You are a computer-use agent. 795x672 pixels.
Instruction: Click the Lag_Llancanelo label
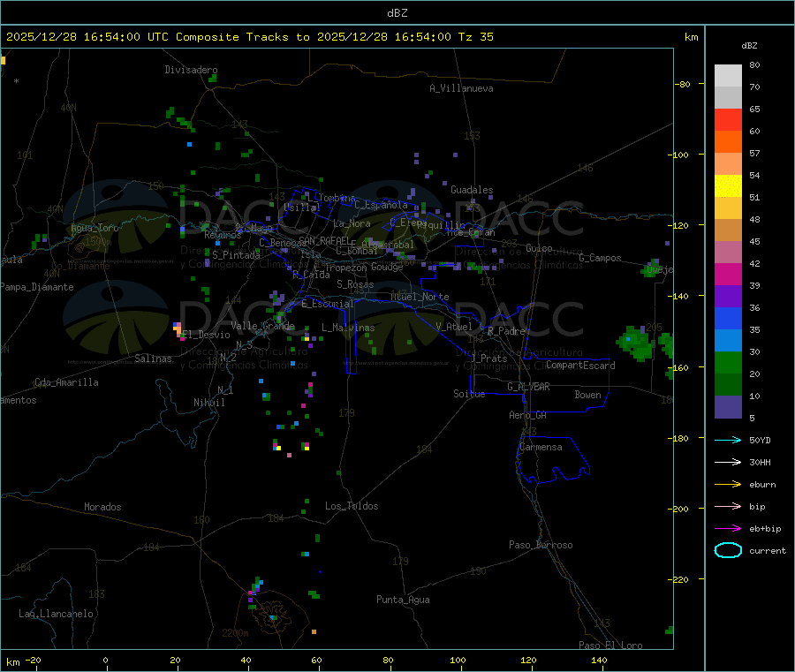(57, 613)
